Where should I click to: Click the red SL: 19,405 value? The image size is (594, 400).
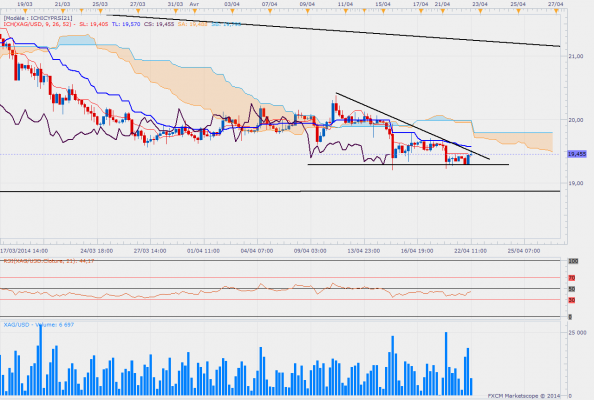click(x=93, y=24)
